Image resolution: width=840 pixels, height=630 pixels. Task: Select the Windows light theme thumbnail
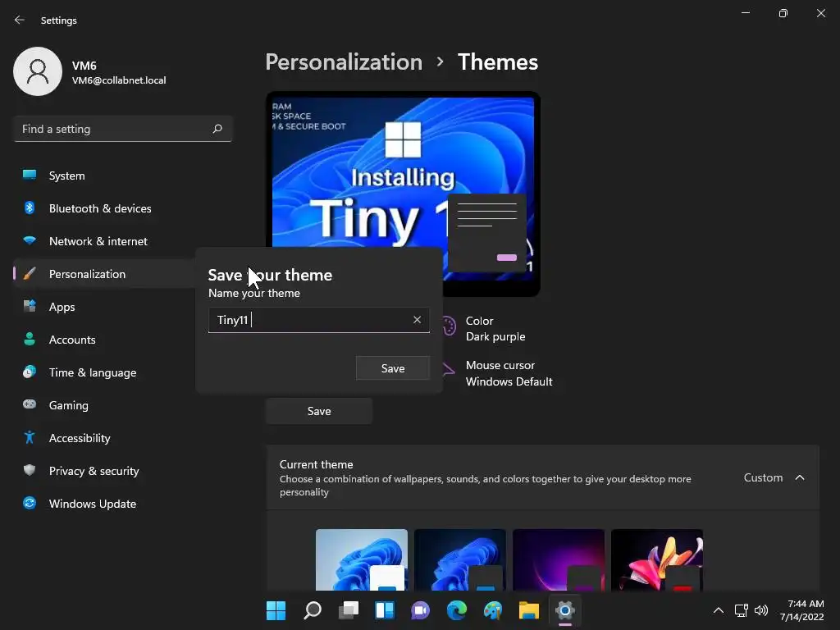click(362, 559)
